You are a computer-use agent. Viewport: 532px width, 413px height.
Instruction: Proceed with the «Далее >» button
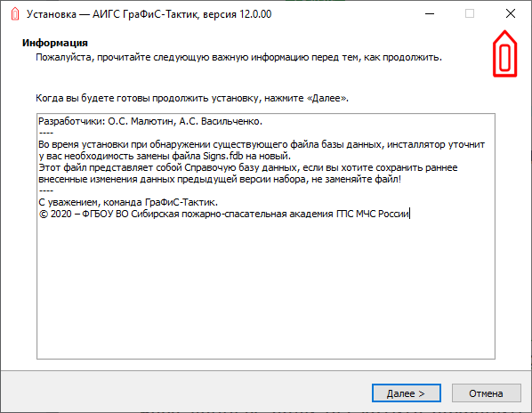(x=407, y=393)
